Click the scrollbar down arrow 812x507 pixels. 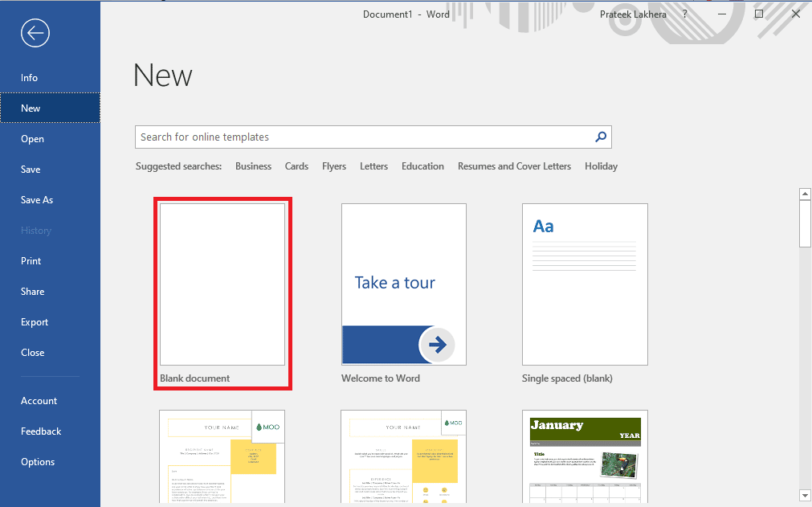point(805,496)
